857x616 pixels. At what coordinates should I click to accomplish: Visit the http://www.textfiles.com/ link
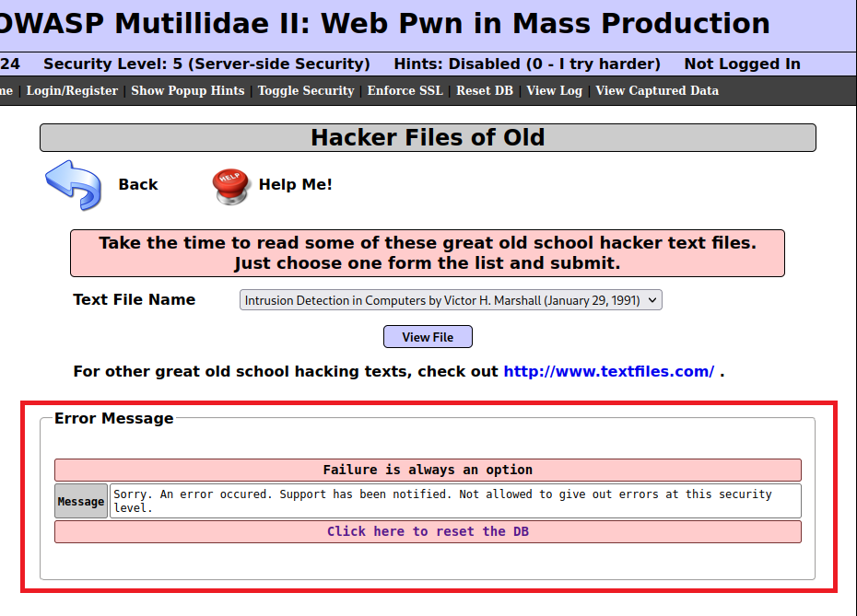(x=608, y=371)
